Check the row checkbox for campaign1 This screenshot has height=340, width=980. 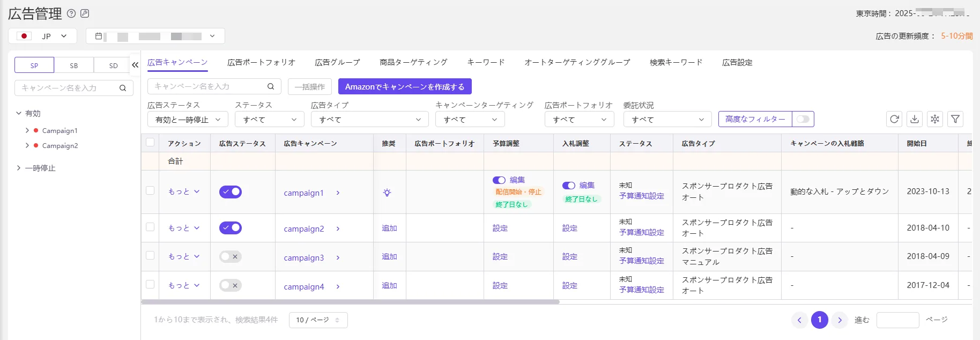coord(150,191)
